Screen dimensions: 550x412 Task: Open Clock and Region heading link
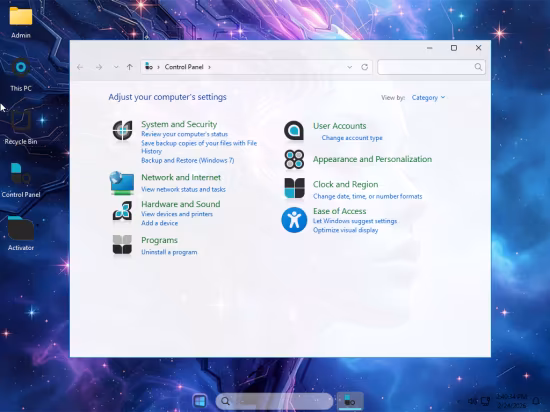[x=346, y=184]
